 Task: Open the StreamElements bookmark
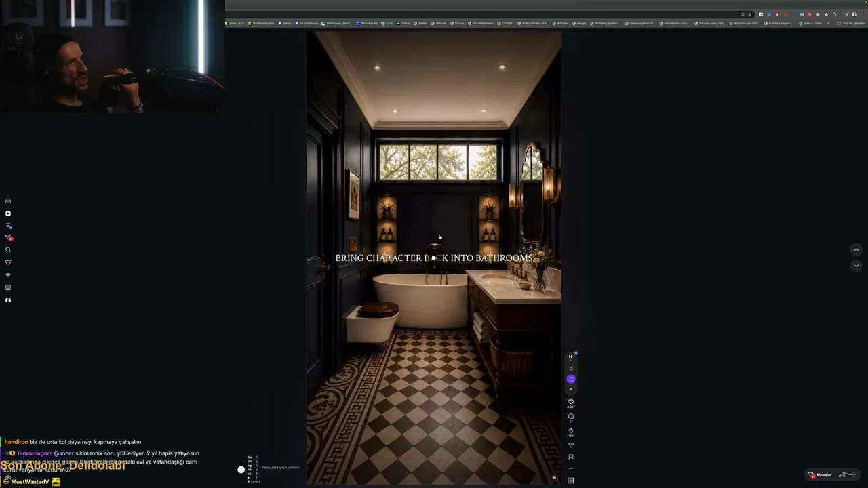click(x=481, y=23)
